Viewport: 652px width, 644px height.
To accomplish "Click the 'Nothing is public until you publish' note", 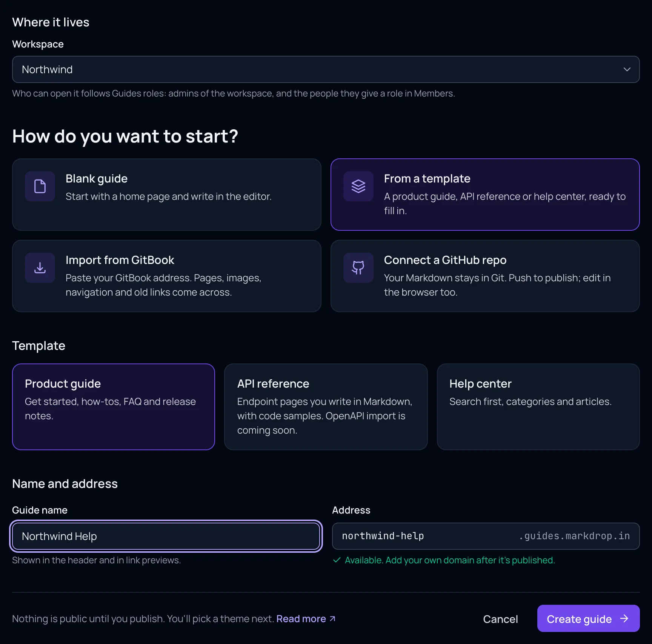I will pyautogui.click(x=143, y=619).
